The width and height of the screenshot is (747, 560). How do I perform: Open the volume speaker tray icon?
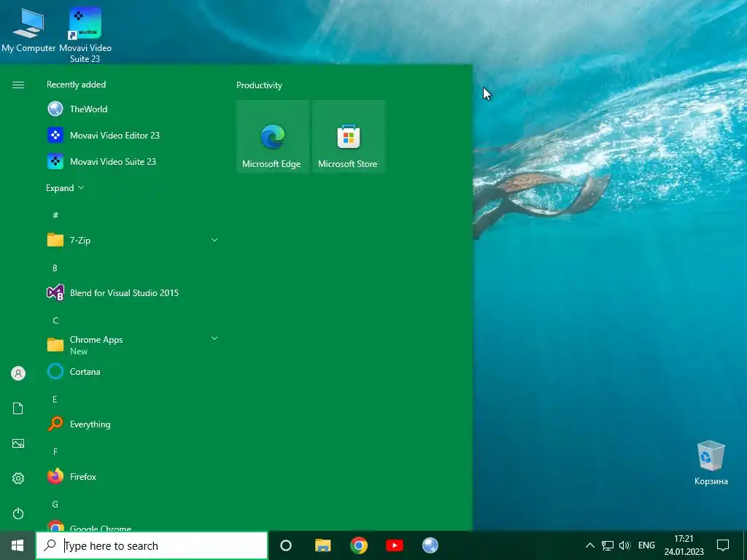624,545
